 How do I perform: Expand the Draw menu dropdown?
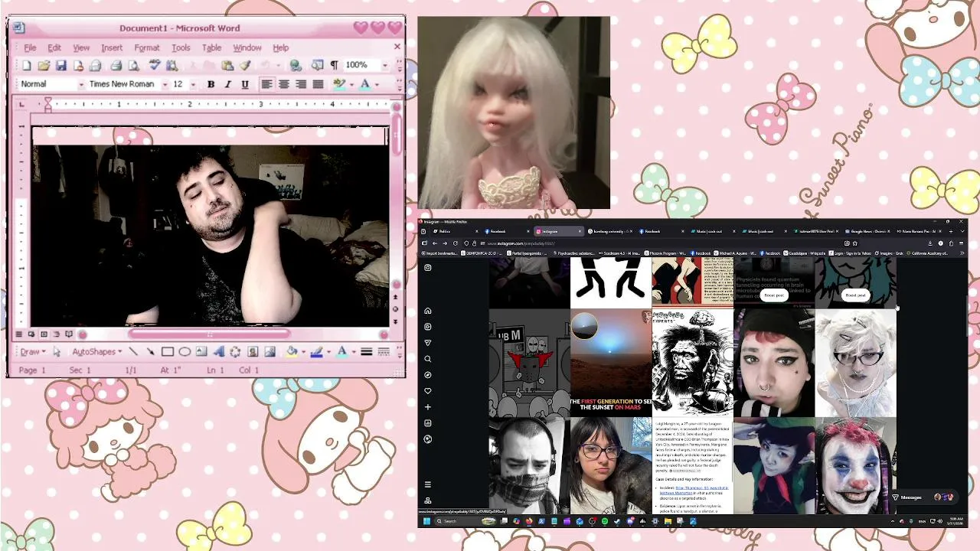pos(33,352)
